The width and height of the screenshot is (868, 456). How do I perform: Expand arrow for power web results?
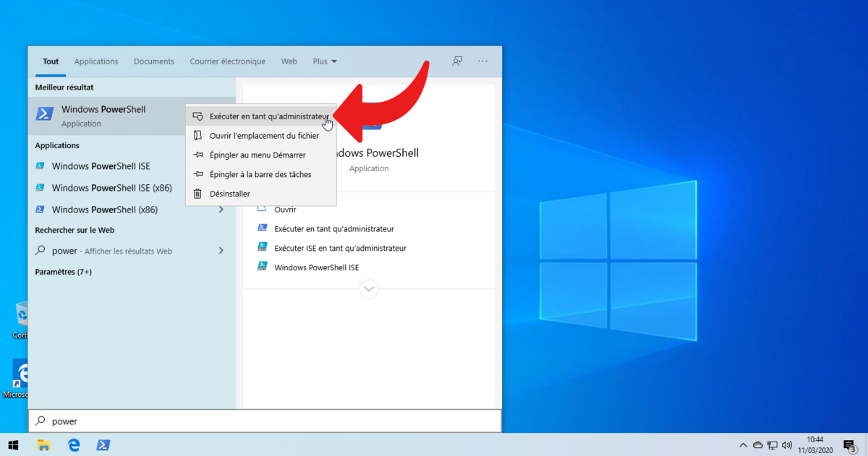(x=221, y=251)
